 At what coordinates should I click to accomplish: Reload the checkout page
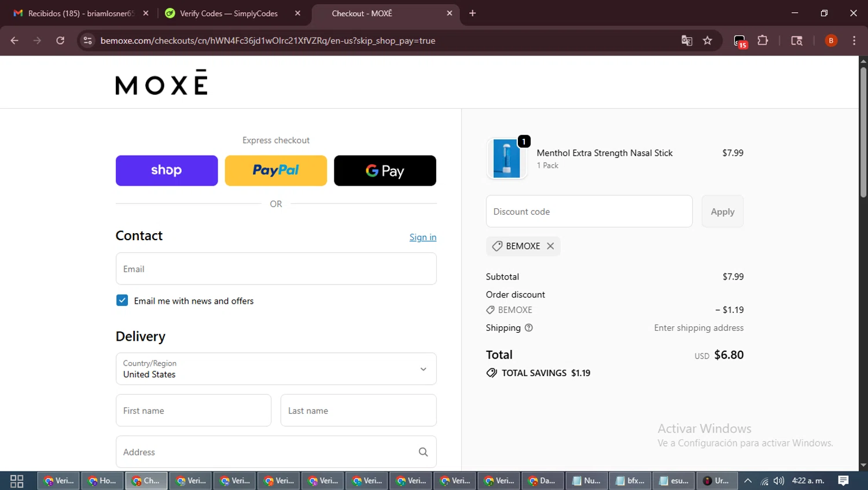pyautogui.click(x=60, y=40)
